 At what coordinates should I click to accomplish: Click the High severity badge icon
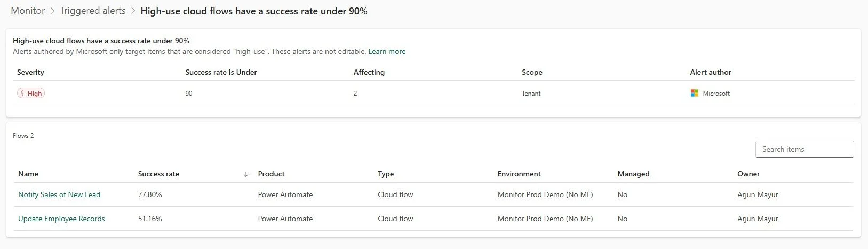pos(22,93)
